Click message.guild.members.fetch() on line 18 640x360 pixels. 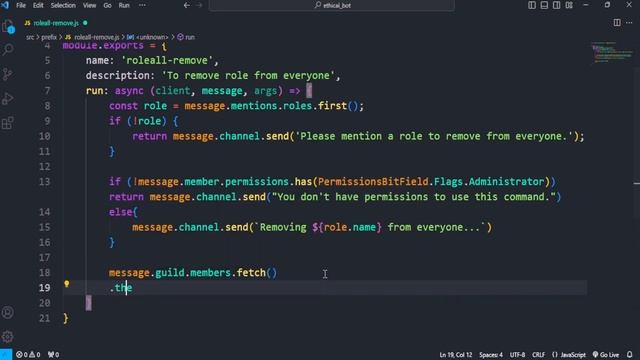pyautogui.click(x=193, y=273)
